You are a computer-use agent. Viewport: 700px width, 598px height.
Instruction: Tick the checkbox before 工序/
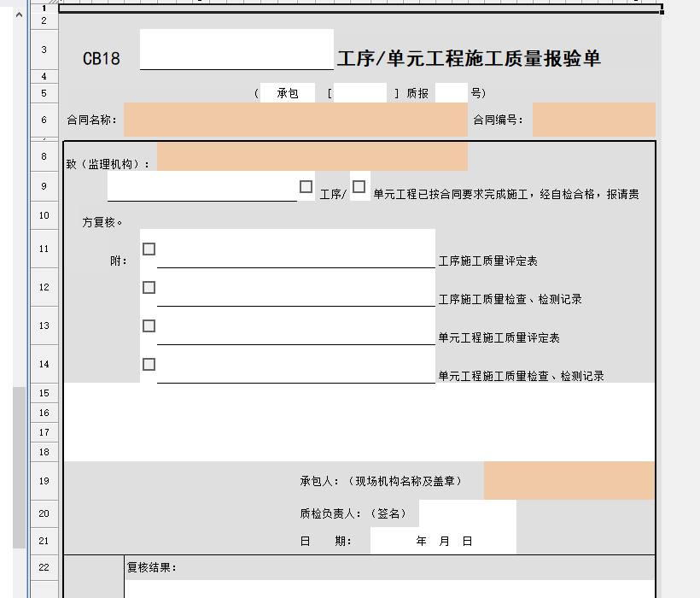pyautogui.click(x=306, y=186)
